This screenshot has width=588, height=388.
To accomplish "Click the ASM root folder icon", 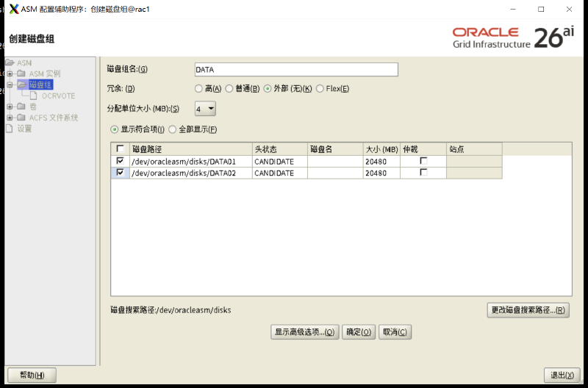I will click(10, 62).
